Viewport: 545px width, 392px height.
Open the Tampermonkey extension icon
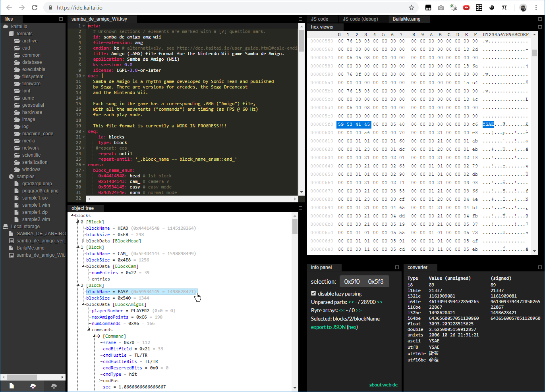(428, 8)
